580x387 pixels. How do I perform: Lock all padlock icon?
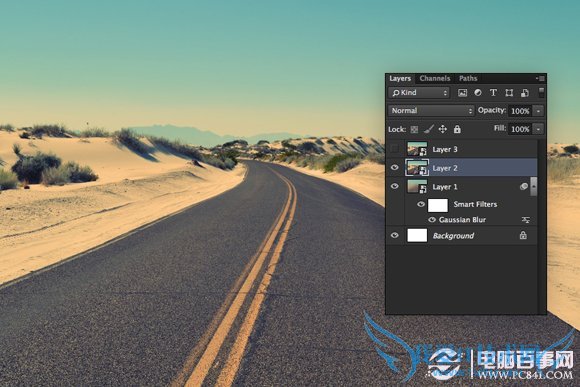[x=457, y=129]
